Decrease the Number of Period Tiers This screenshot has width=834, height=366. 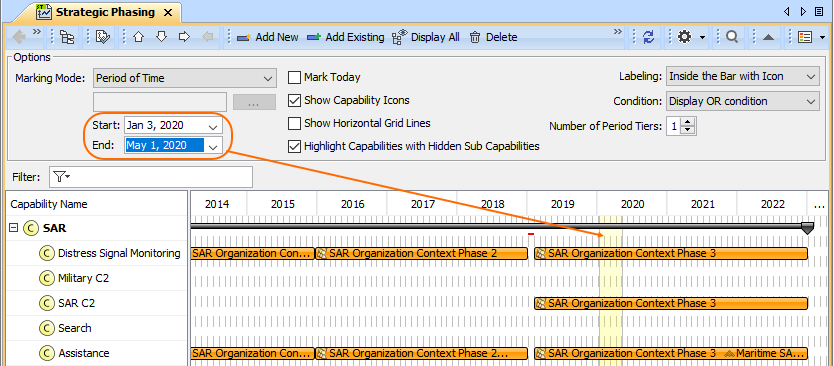[688, 130]
